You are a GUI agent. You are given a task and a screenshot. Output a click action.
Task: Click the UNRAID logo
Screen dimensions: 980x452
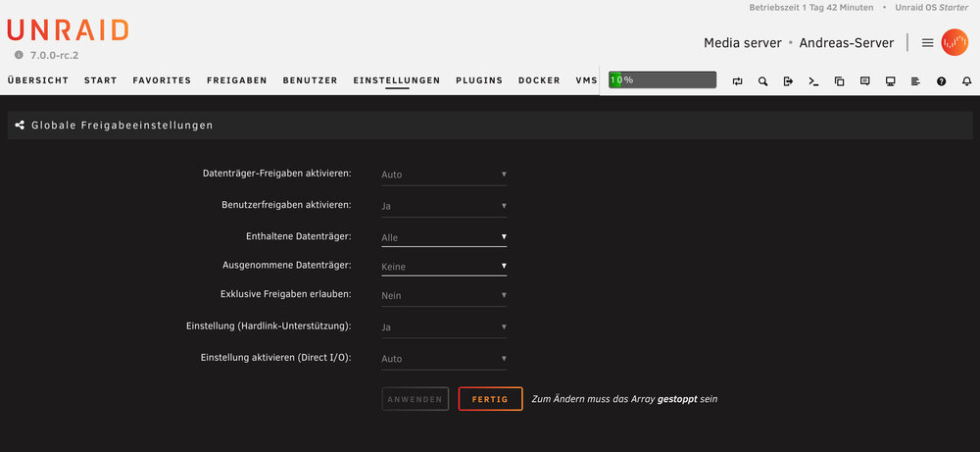(x=68, y=30)
